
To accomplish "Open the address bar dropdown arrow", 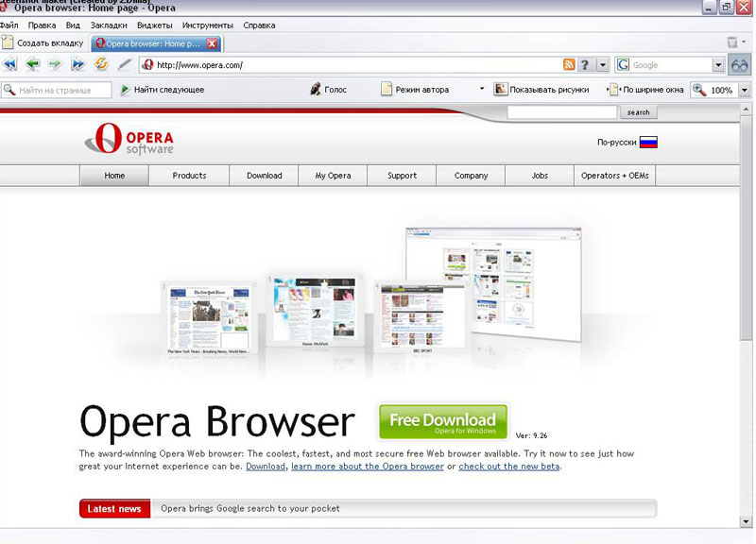I will pyautogui.click(x=603, y=64).
